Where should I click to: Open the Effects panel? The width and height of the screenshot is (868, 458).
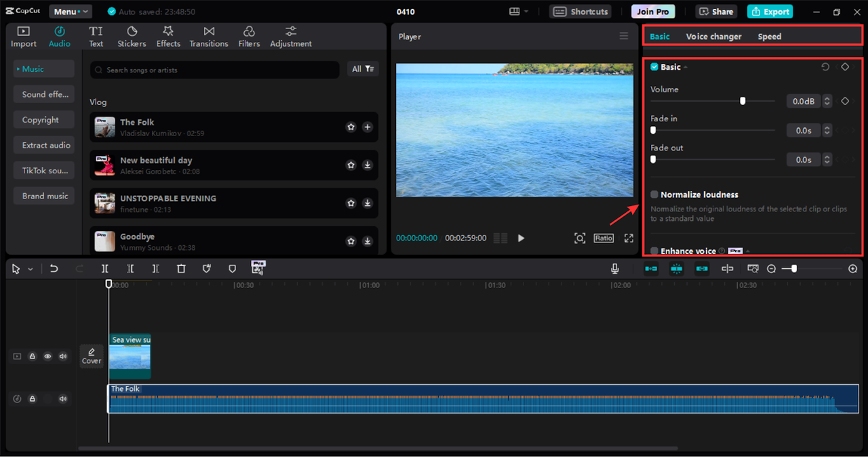(168, 37)
